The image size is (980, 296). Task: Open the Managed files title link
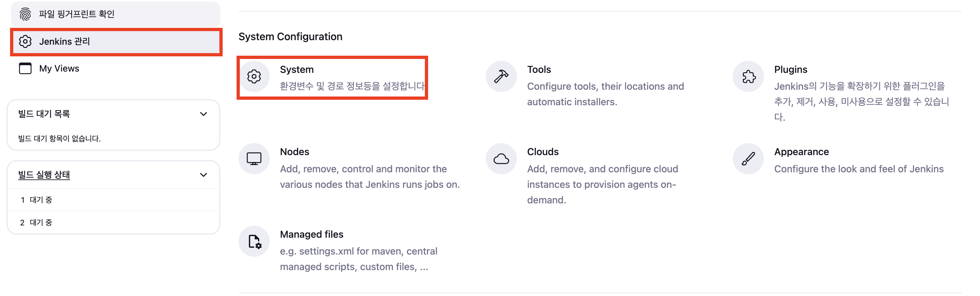(311, 234)
